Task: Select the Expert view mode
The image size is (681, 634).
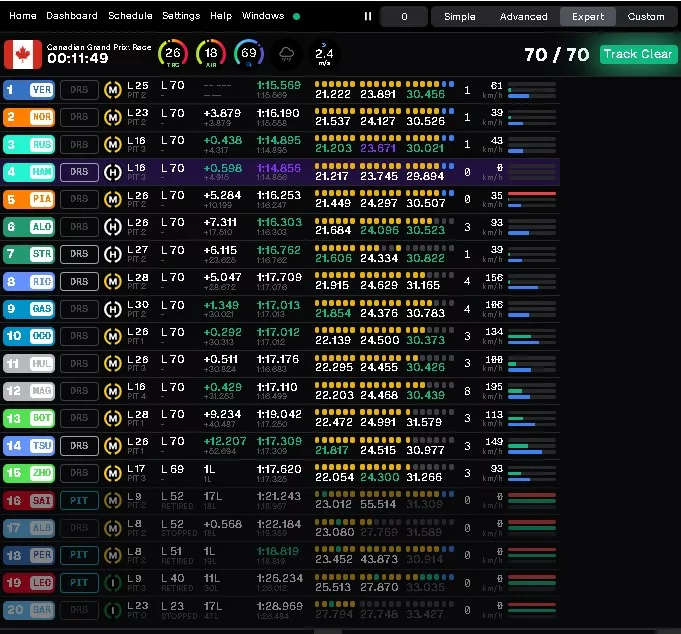Action: pos(588,17)
